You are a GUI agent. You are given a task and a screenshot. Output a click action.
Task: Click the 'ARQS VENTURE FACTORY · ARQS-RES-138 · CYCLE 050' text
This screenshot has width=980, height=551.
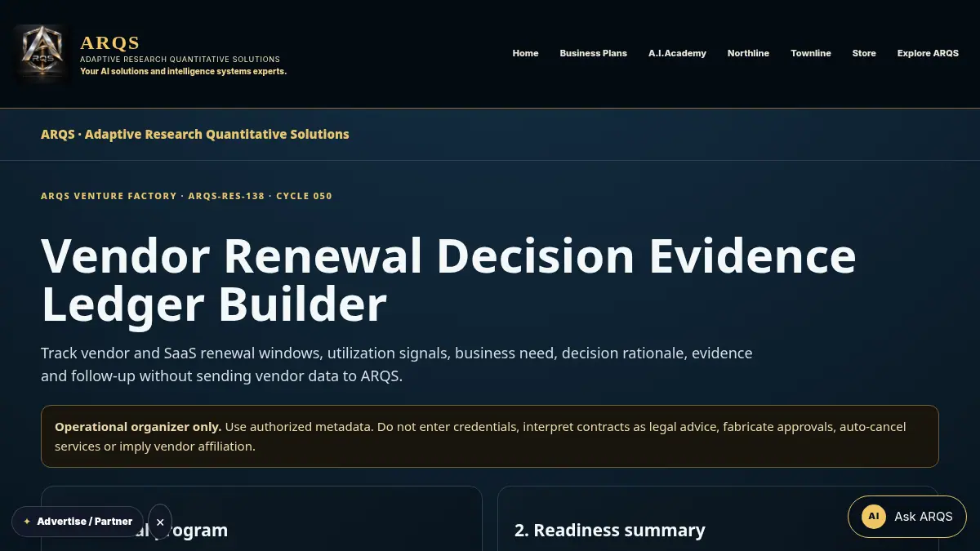186,196
